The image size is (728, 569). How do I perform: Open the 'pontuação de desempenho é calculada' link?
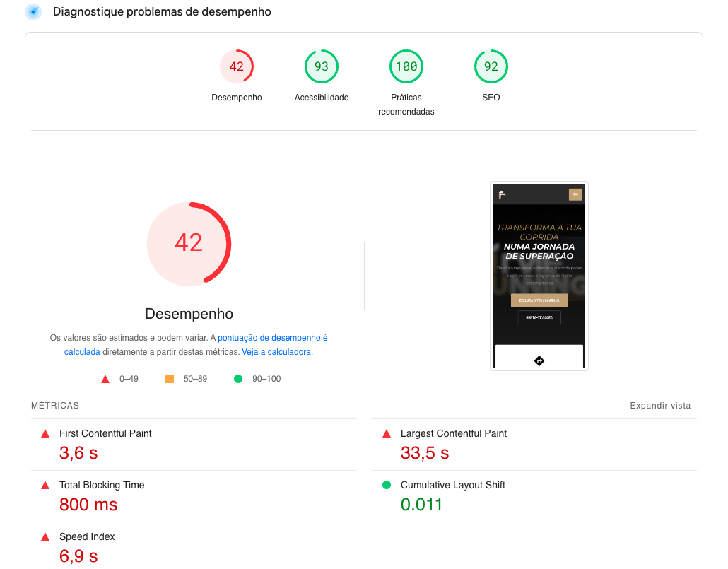click(x=272, y=339)
